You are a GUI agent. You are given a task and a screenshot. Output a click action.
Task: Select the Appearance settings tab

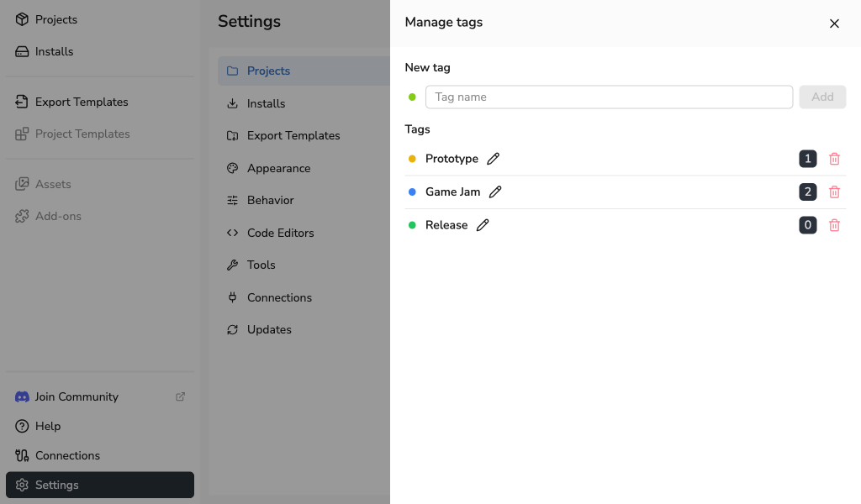[304, 168]
